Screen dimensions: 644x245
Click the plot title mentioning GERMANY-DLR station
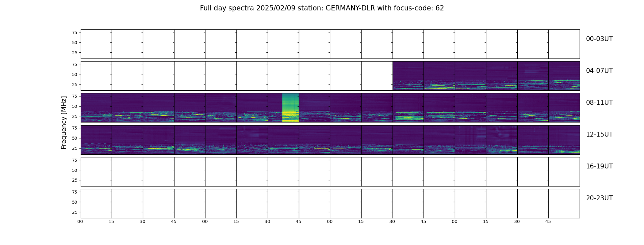(322, 8)
